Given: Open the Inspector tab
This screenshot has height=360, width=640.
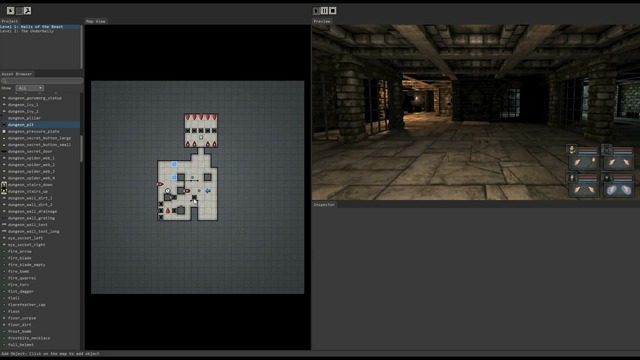Looking at the screenshot, I should [x=324, y=204].
